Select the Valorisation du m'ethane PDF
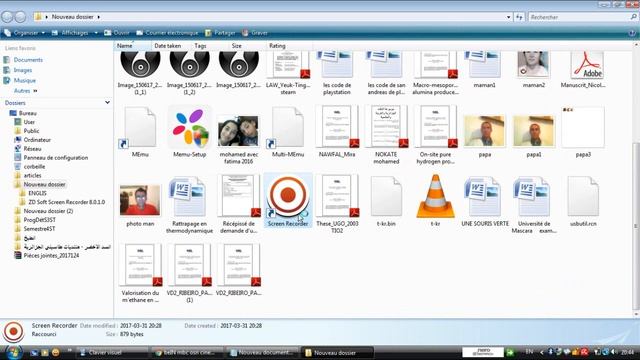The width and height of the screenshot is (640, 360). pyautogui.click(x=140, y=265)
